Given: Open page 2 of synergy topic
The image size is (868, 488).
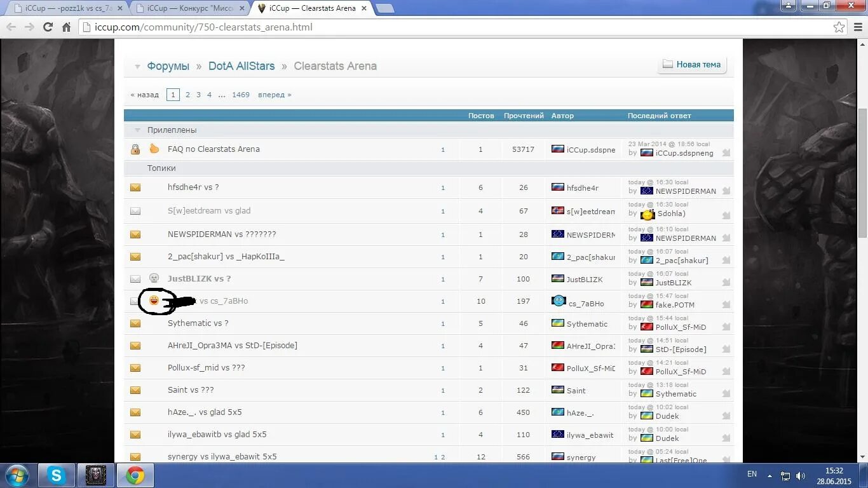Looking at the screenshot, I should click(443, 457).
